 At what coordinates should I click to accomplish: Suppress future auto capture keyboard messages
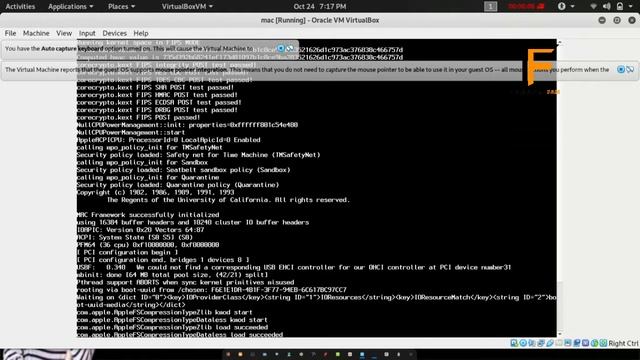coord(290,49)
